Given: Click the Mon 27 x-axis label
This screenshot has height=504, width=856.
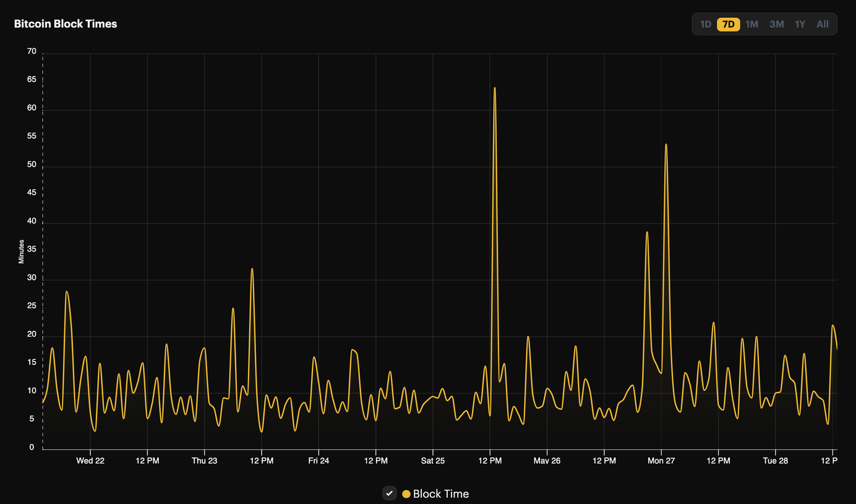Looking at the screenshot, I should [661, 461].
